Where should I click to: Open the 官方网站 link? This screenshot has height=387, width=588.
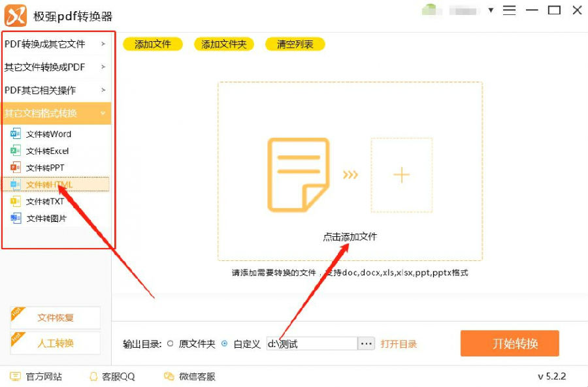[x=44, y=377]
